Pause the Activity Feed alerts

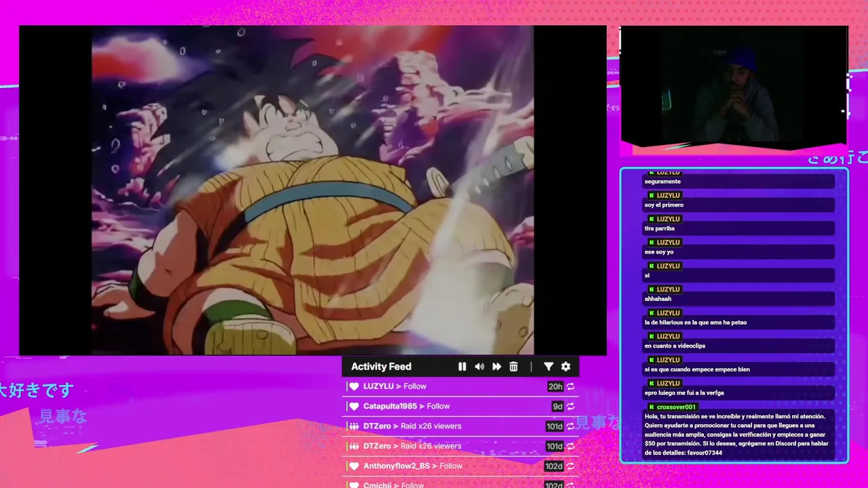pos(462,367)
